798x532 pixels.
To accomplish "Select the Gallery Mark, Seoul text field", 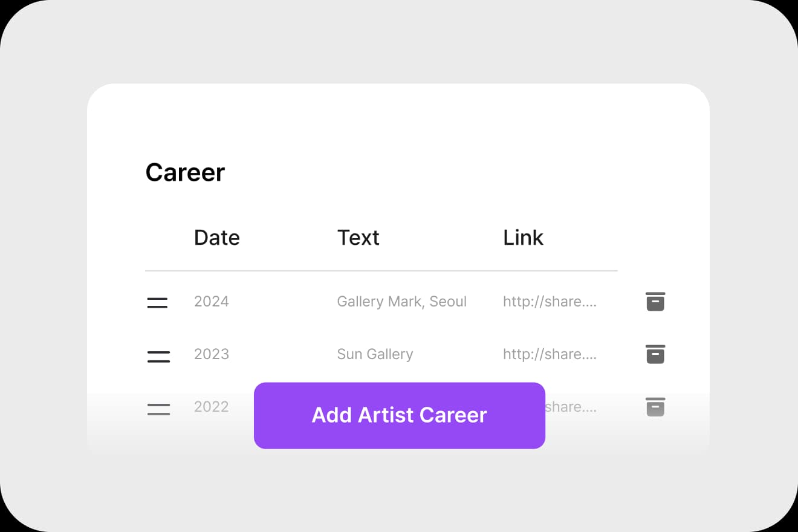I will (401, 302).
